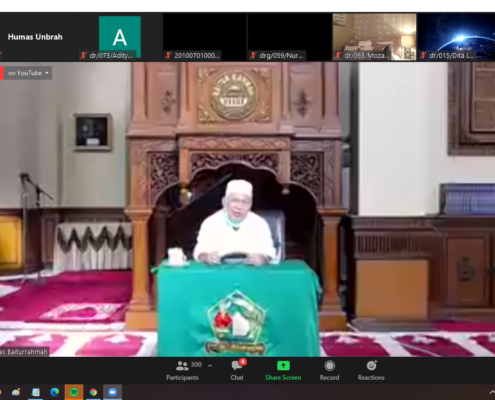Open Google Chrome from the taskbar
The height and width of the screenshot is (400, 495).
click(x=93, y=392)
